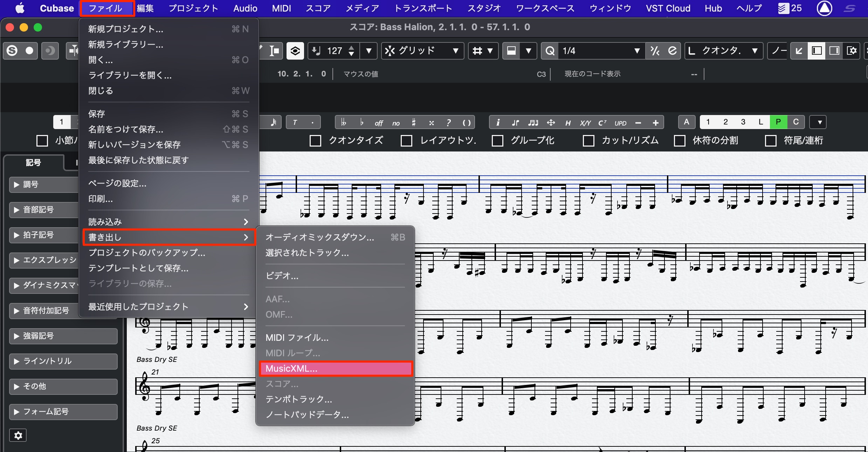The height and width of the screenshot is (452, 868).
Task: Open the window layout setup gear icon
Action: click(852, 51)
